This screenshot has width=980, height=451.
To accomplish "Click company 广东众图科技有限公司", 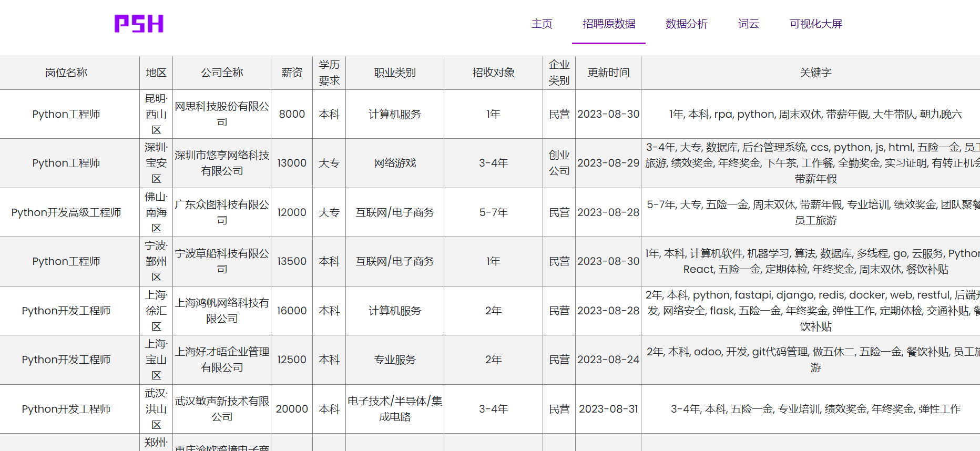I will [x=222, y=212].
